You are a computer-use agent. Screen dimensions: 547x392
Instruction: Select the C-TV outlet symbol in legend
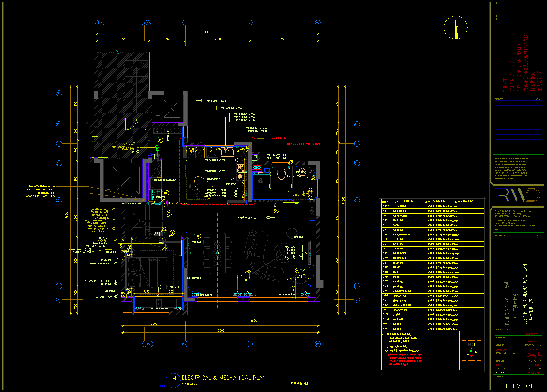[385, 281]
